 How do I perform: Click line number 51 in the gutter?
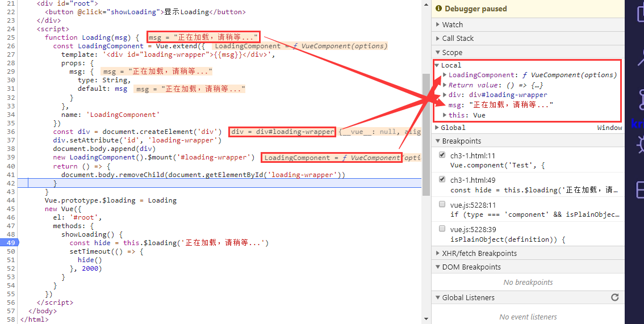[11, 260]
